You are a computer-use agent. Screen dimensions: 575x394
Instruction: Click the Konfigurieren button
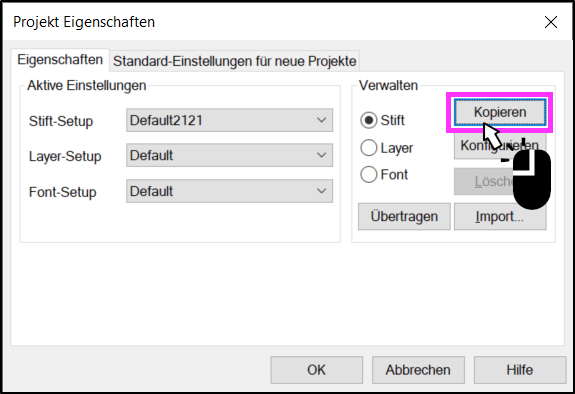500,146
